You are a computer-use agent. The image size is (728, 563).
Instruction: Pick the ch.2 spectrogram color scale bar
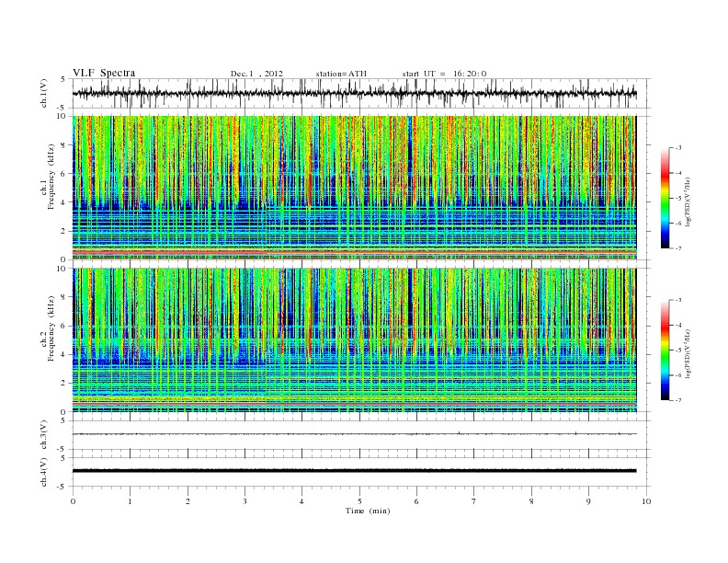[x=665, y=350]
